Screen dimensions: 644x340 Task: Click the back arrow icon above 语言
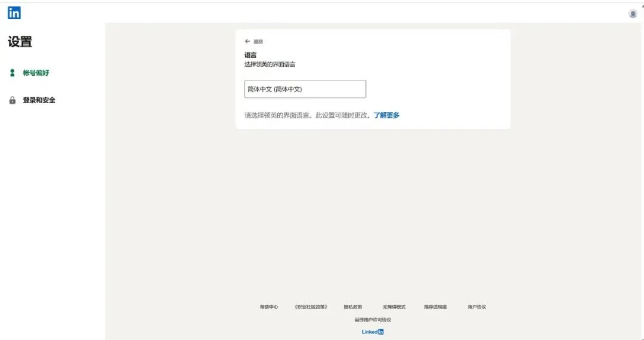point(247,42)
